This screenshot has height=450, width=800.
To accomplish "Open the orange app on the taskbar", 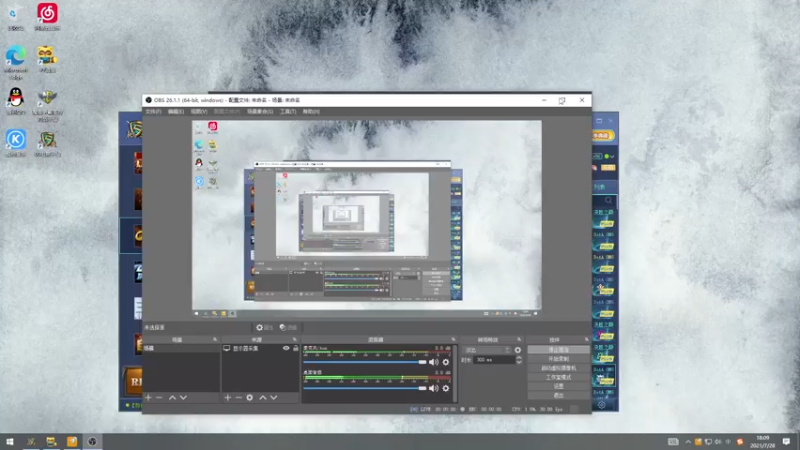I will tap(72, 441).
